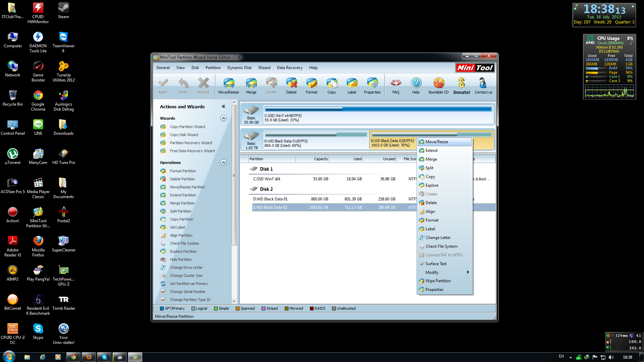This screenshot has width=644, height=362.
Task: Select the D:WD Black Data 01 row
Action: click(270, 199)
